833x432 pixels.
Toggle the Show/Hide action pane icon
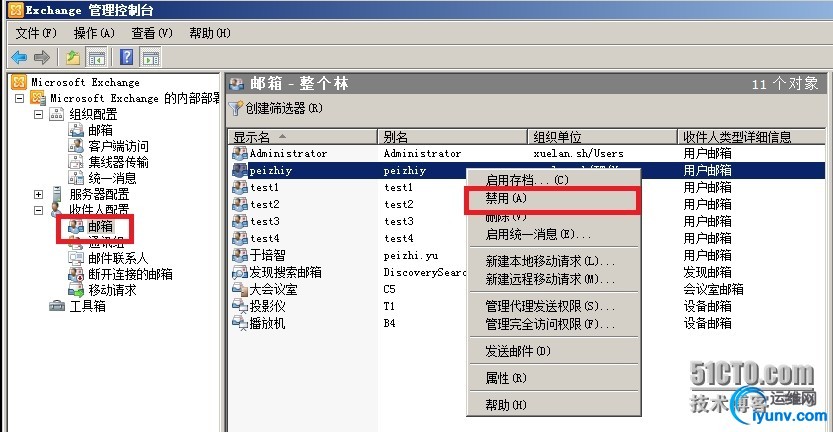(151, 57)
